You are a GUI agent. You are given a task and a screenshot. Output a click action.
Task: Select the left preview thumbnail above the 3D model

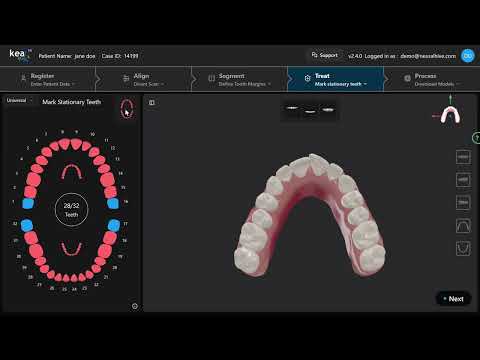coord(292,108)
